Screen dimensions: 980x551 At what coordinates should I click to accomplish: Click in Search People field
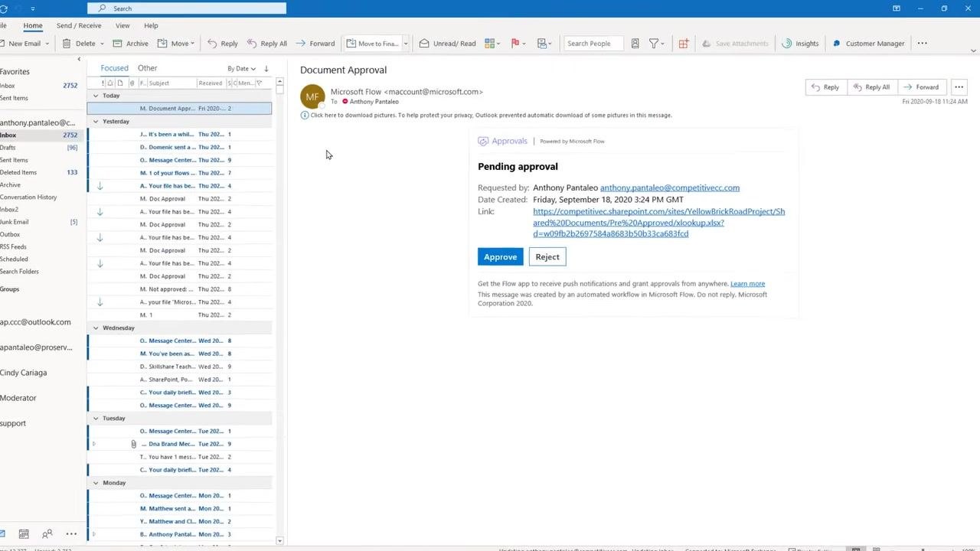(593, 44)
